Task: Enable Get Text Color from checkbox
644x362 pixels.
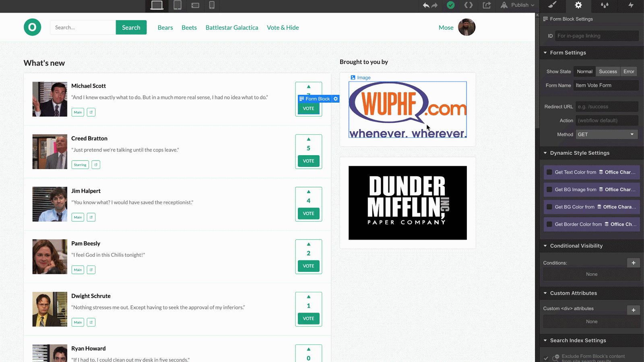Action: click(549, 172)
